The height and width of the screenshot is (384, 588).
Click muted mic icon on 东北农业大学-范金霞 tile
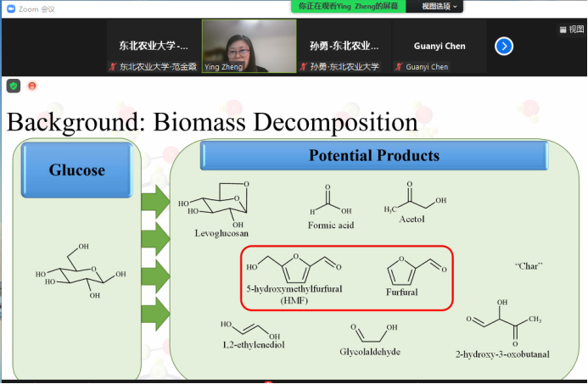pyautogui.click(x=112, y=67)
